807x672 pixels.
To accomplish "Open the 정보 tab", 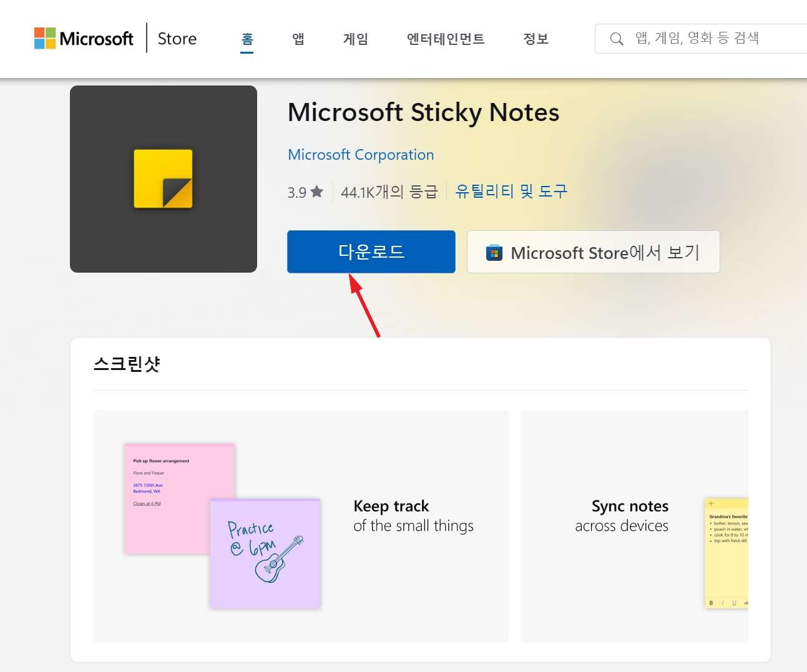I will pyautogui.click(x=536, y=39).
